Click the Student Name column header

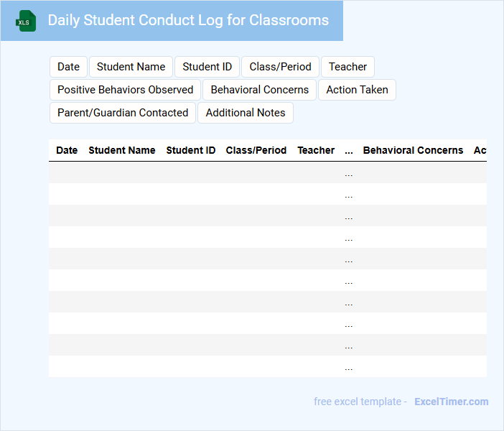(121, 150)
